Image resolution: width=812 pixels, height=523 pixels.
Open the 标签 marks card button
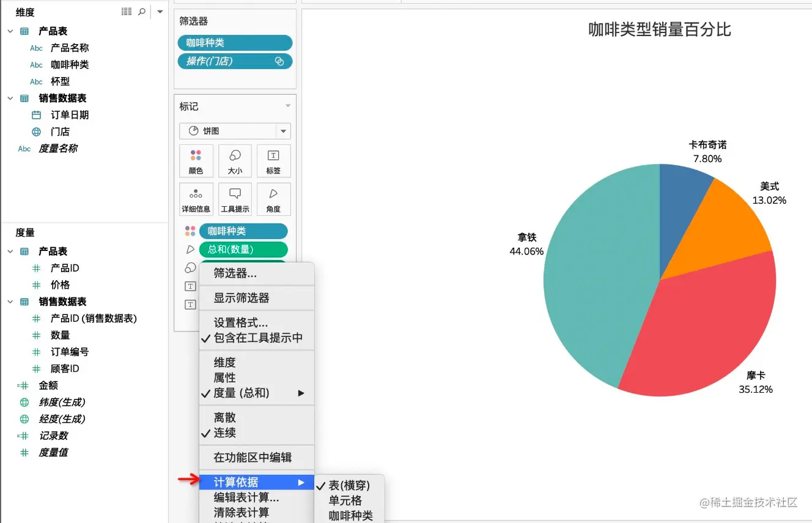point(273,161)
